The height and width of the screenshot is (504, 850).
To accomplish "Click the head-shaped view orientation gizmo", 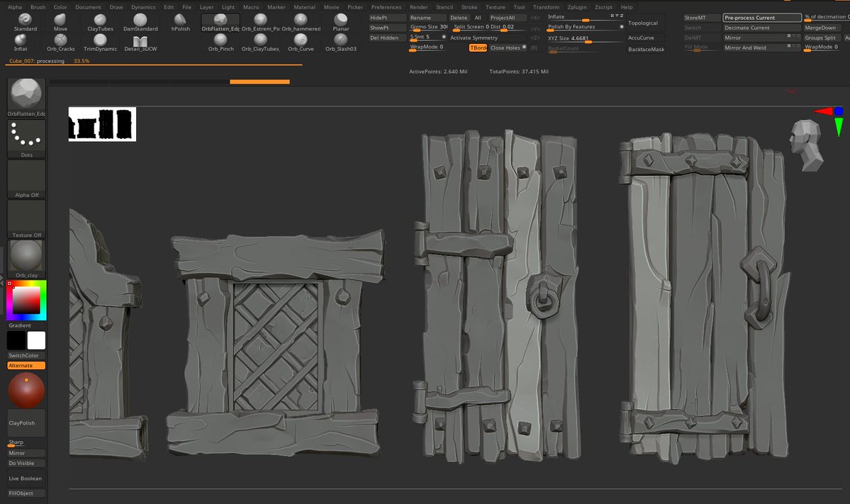I will coord(805,145).
